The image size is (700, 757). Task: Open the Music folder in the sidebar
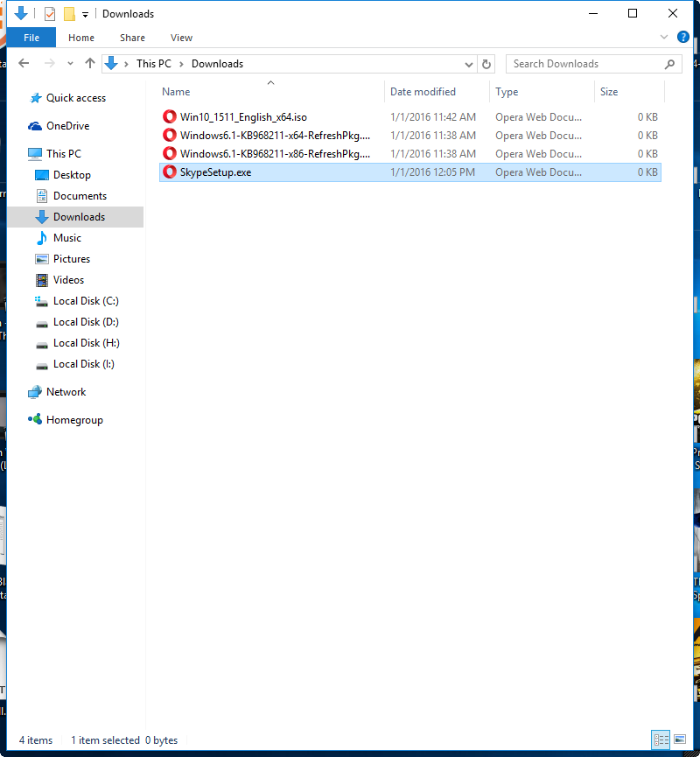[x=58, y=238]
